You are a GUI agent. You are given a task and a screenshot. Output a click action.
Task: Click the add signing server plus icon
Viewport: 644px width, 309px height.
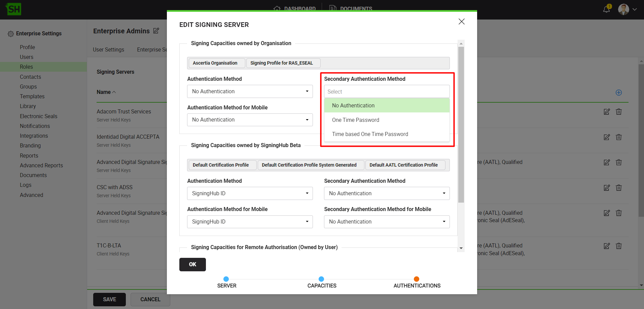(x=618, y=93)
